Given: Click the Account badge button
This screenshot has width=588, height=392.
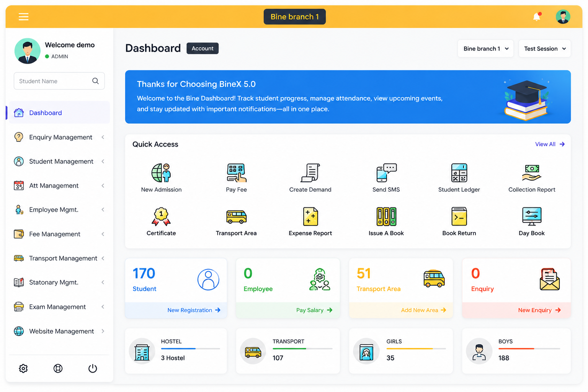Looking at the screenshot, I should pyautogui.click(x=203, y=48).
